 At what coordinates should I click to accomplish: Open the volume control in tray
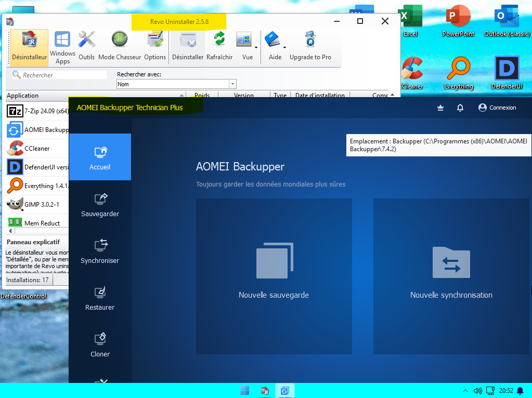point(478,391)
